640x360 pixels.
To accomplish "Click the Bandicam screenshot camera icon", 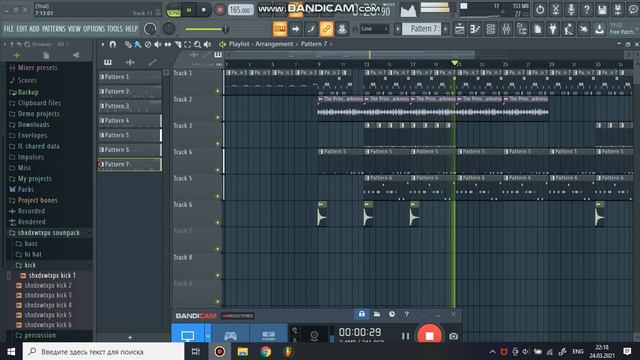I will tap(453, 336).
